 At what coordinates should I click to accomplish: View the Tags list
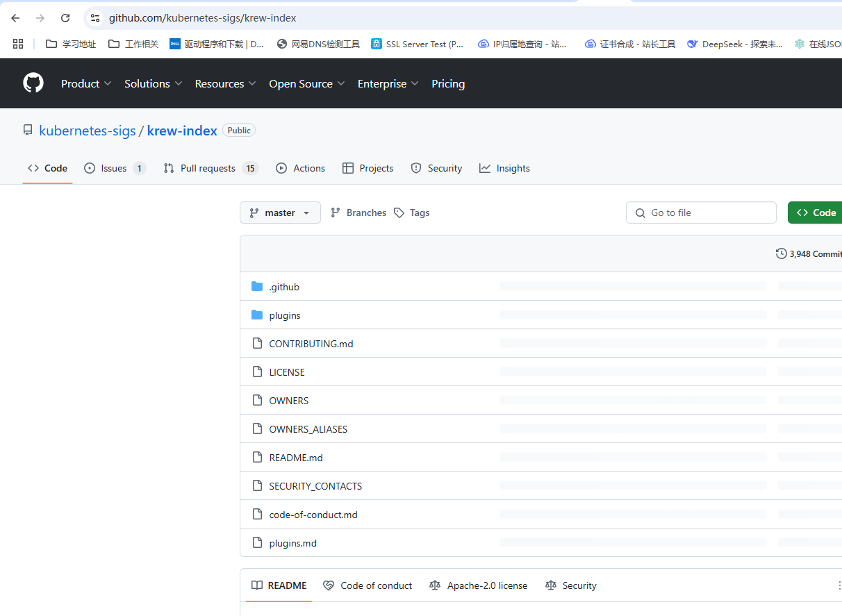[x=411, y=213]
